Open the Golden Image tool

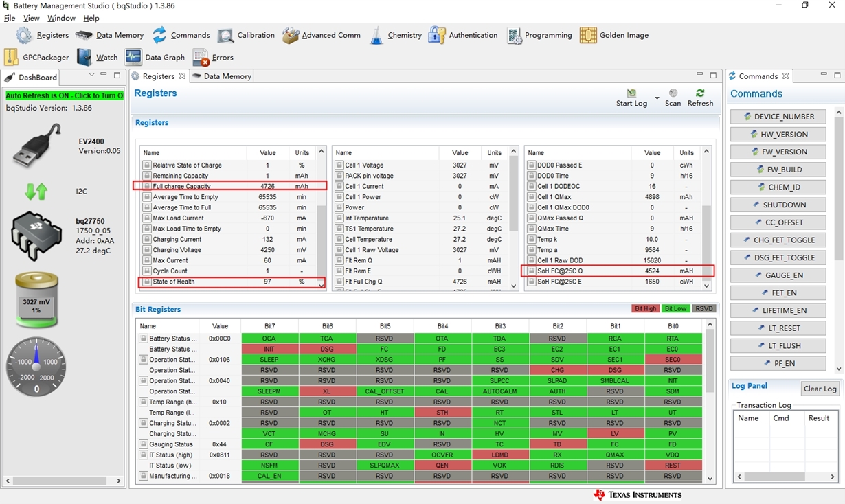click(x=614, y=35)
